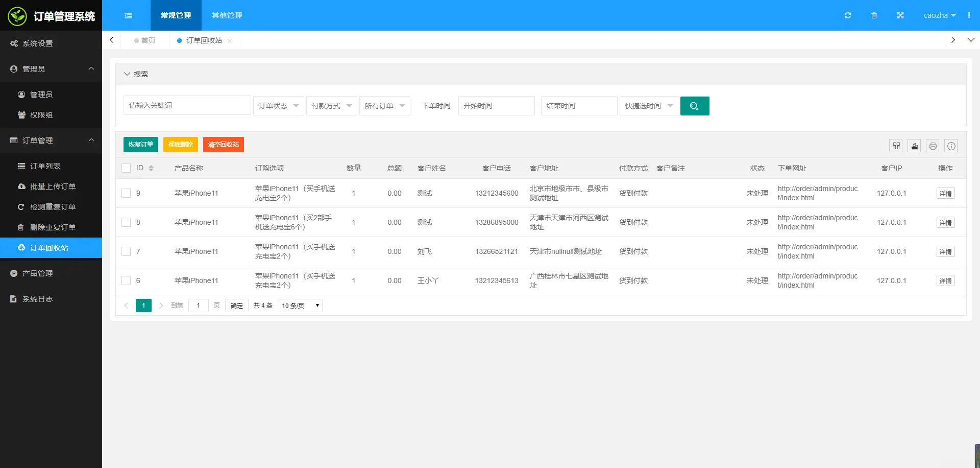The width and height of the screenshot is (980, 468).
Task: Export table data using the export icon
Action: point(914,146)
